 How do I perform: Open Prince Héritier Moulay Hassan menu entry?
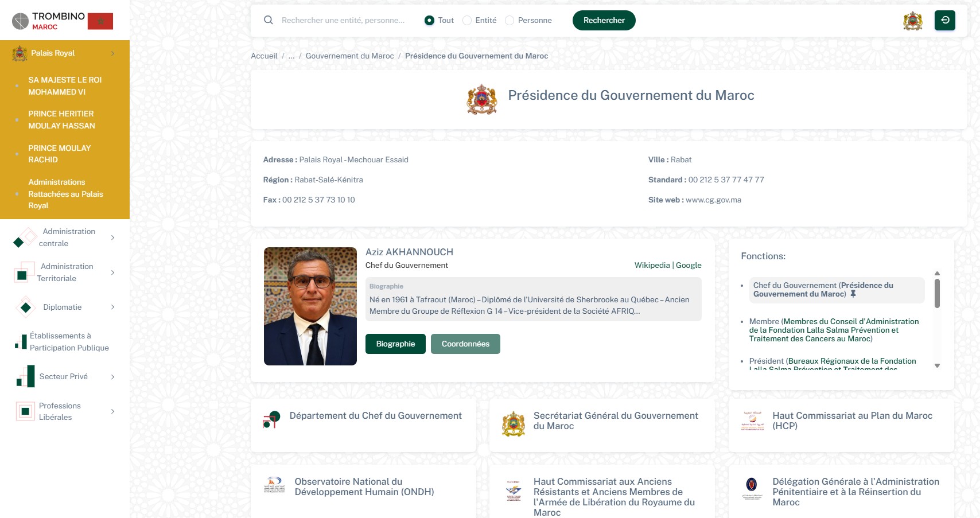61,120
